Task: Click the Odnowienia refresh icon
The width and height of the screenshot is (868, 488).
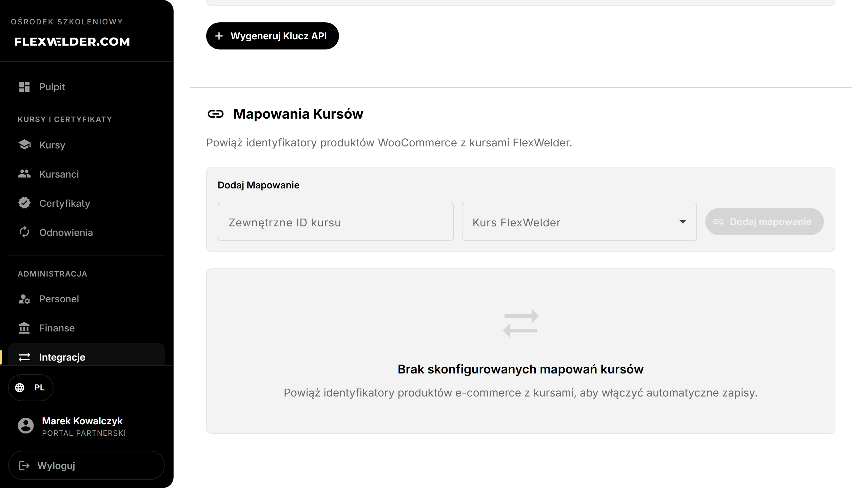Action: click(x=24, y=232)
